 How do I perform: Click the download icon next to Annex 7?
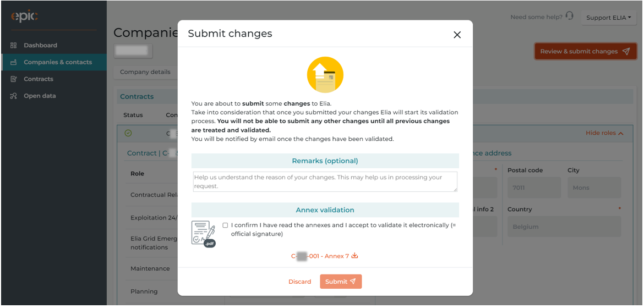(x=355, y=255)
